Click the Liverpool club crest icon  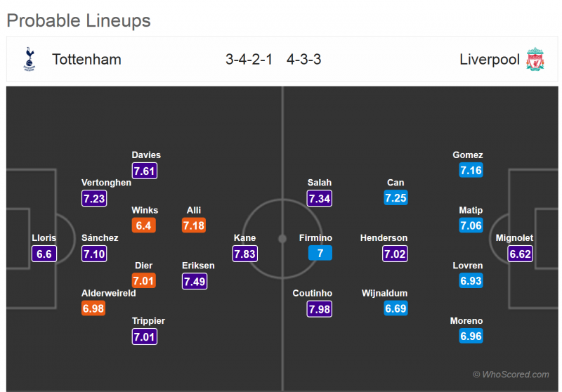pyautogui.click(x=535, y=59)
